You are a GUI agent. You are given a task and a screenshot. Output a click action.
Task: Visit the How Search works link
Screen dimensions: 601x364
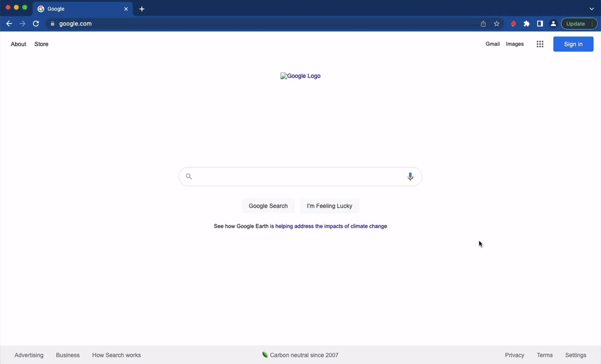click(116, 355)
